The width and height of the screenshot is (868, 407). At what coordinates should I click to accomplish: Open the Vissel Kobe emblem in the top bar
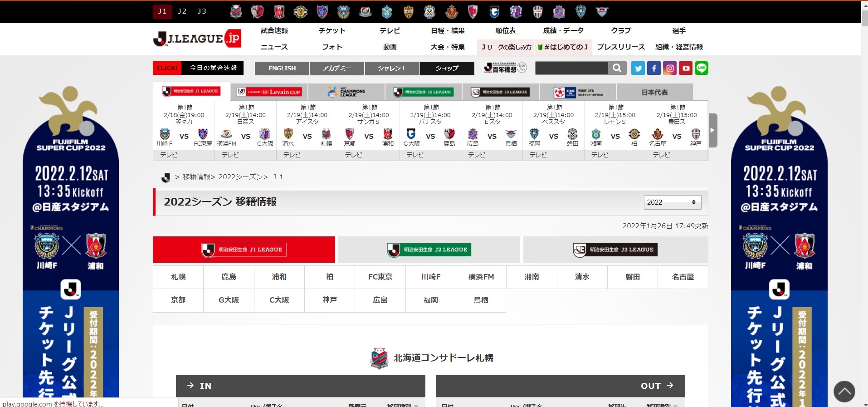click(x=537, y=11)
